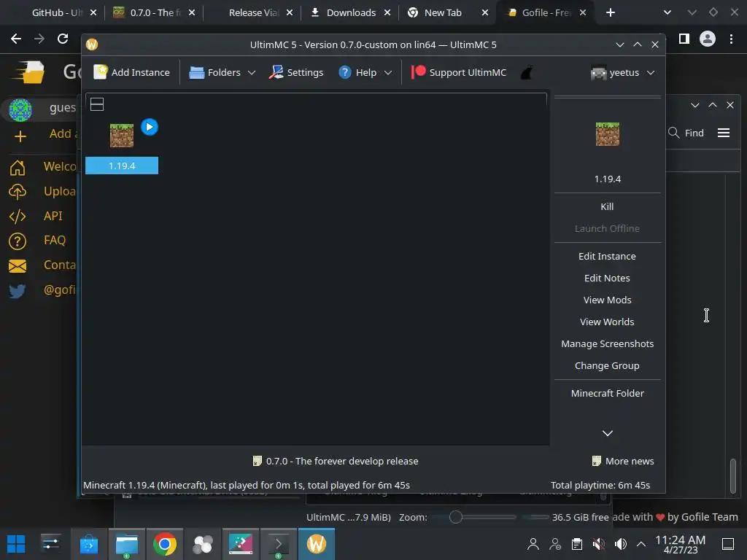The width and height of the screenshot is (747, 560).
Task: Open the browser tab search dropdown
Action: 667,12
